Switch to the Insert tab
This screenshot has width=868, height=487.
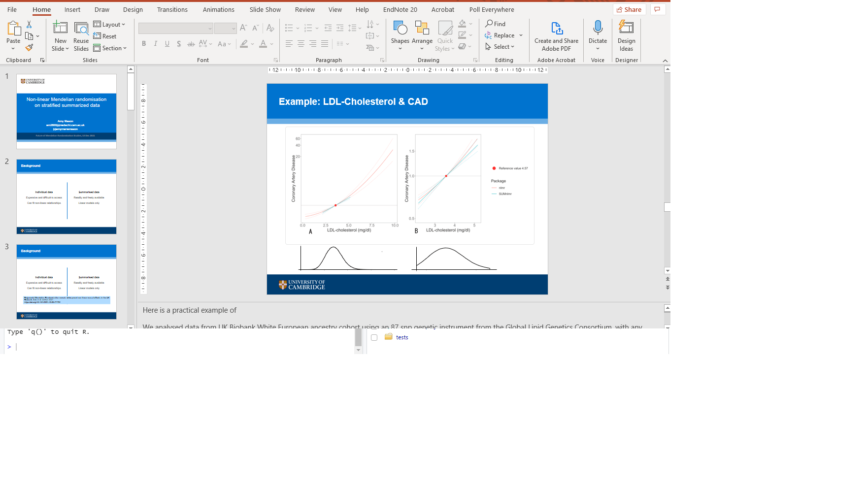(72, 9)
